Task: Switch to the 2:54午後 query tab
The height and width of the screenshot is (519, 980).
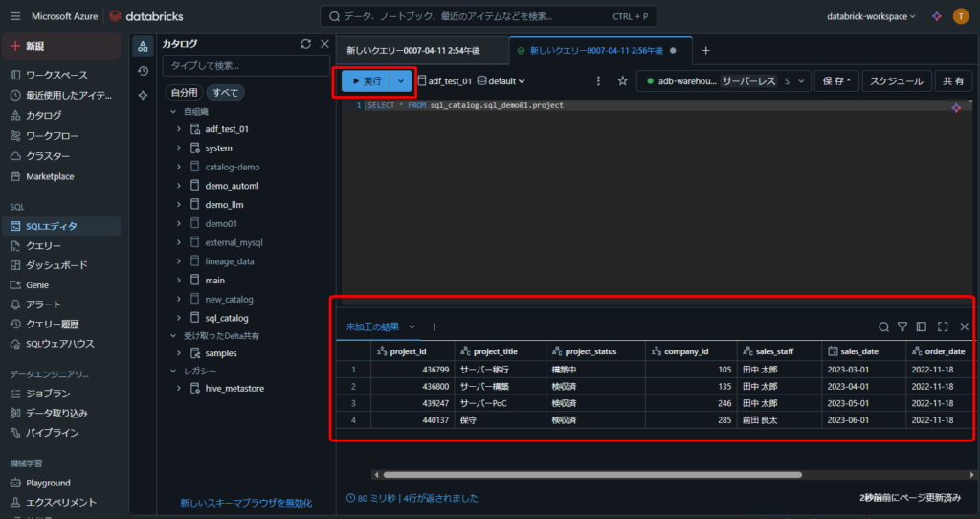Action: point(412,50)
